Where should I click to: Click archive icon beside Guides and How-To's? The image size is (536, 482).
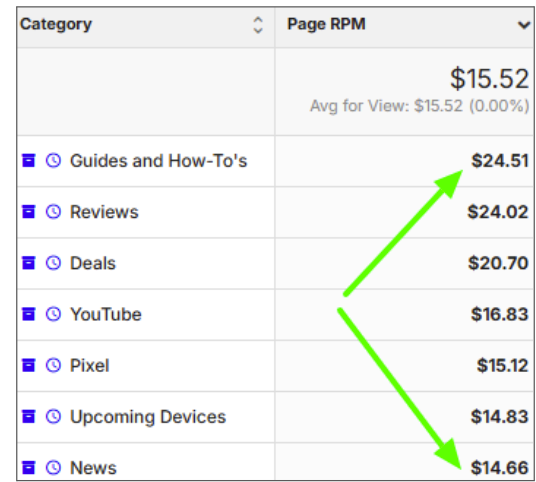(29, 160)
